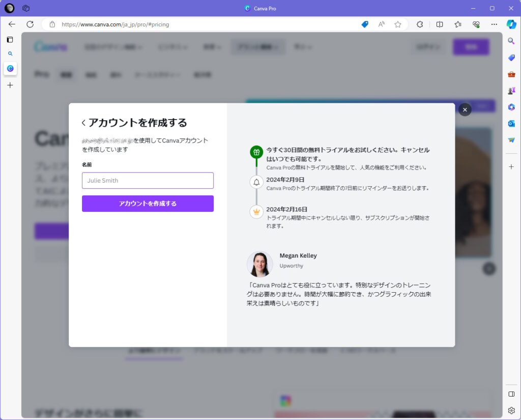Screen dimensions: 521x420
Task: Open Edge Settings and more menu
Action: coord(494,24)
